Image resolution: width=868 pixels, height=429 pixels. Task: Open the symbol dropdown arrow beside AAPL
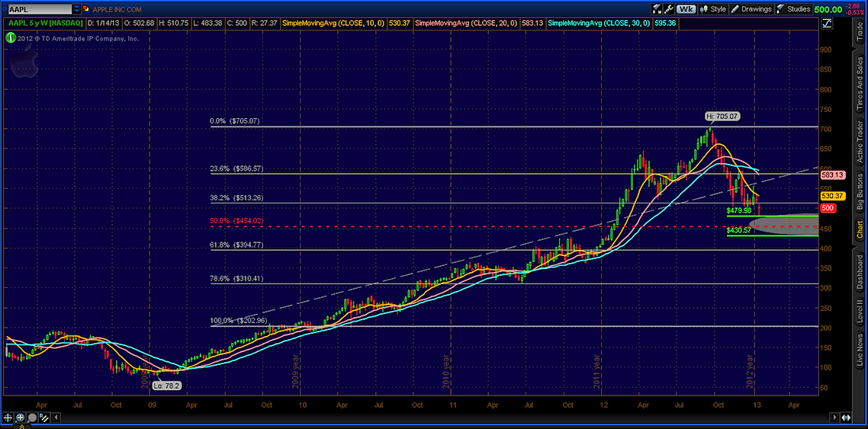tap(76, 9)
